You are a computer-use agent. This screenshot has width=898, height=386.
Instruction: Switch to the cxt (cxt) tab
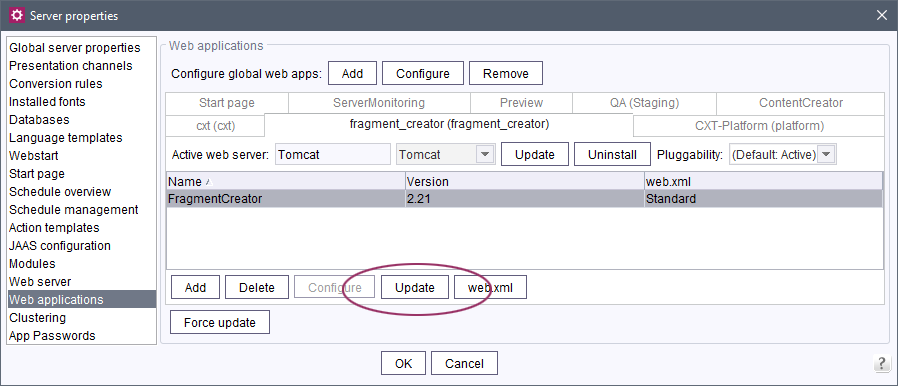[215, 126]
